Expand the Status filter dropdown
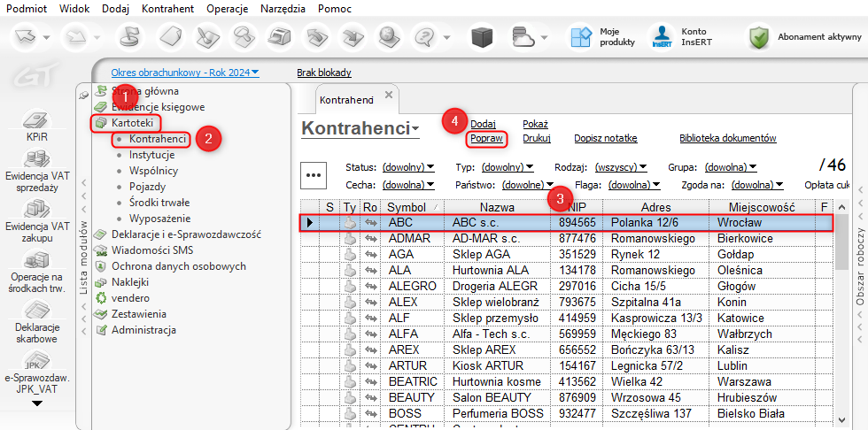The height and width of the screenshot is (430, 868). coord(407,166)
